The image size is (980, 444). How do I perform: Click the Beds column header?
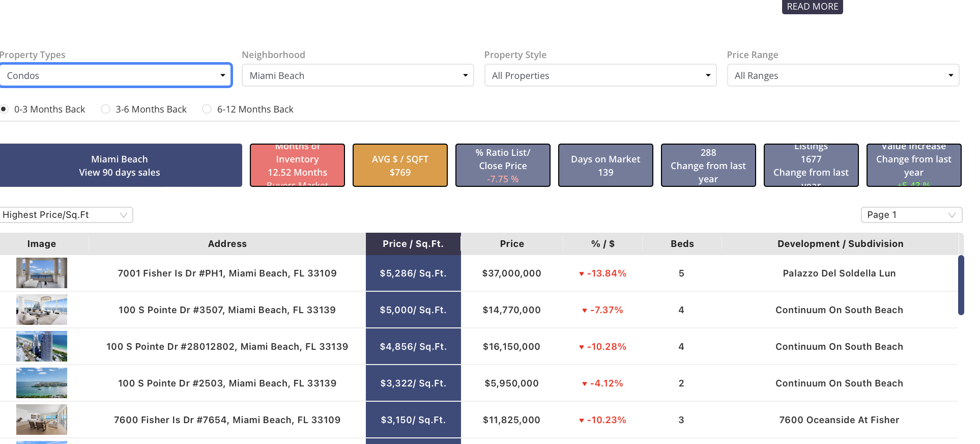tap(682, 244)
